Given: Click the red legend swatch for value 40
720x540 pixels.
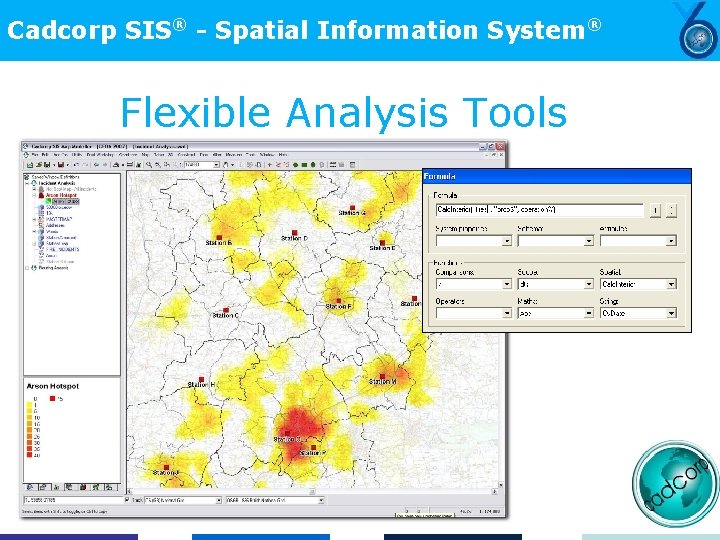Looking at the screenshot, I should coord(29,455).
